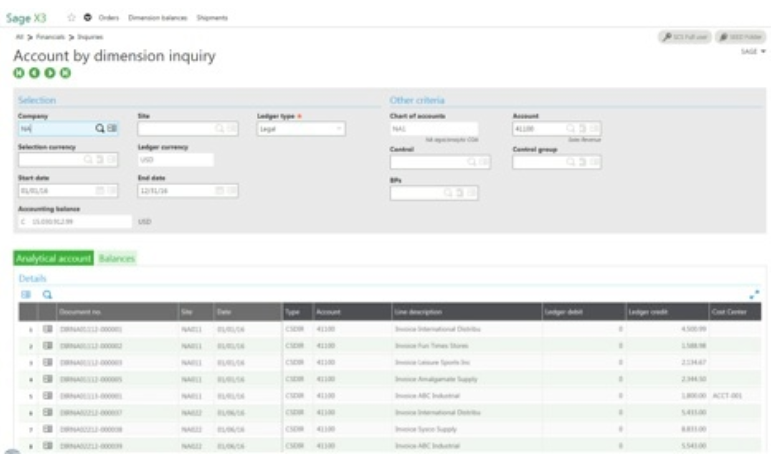
Task: Open lookup magnifier in BPs field
Action: coord(448,193)
